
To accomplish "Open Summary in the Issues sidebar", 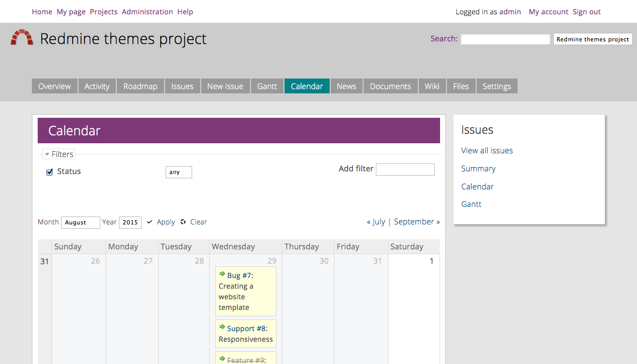I will pyautogui.click(x=478, y=169).
